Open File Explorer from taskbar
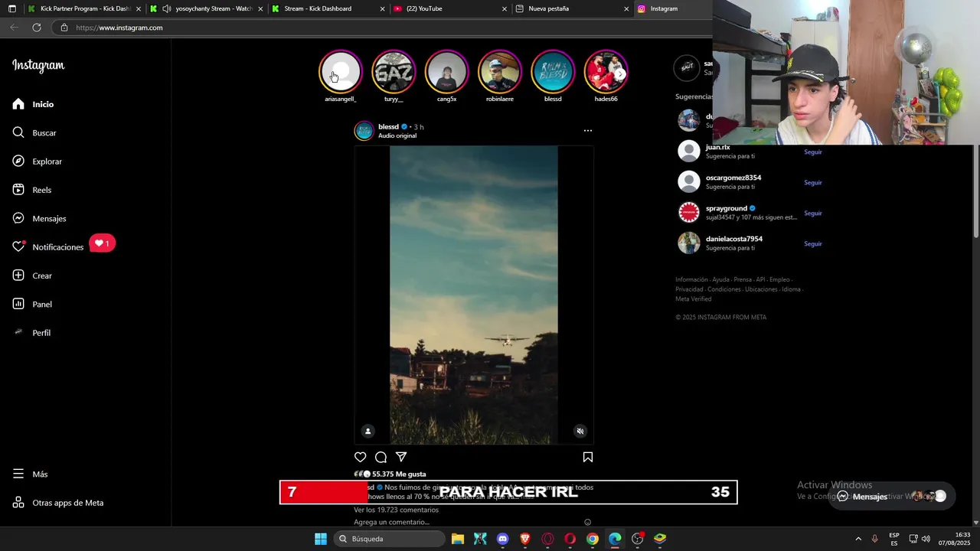980x551 pixels. click(x=457, y=539)
